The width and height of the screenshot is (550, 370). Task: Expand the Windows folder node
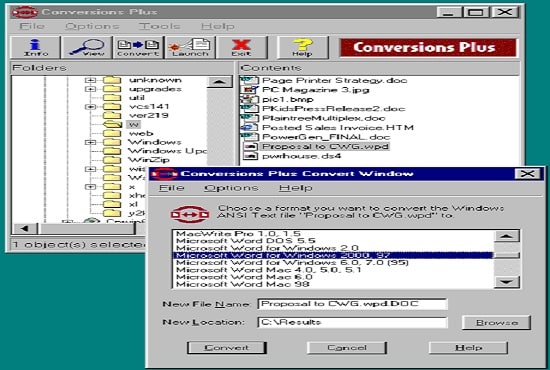pyautogui.click(x=90, y=142)
